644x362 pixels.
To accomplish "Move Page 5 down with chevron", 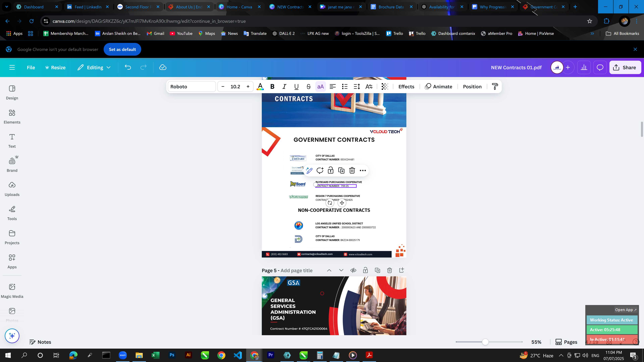I will (341, 270).
